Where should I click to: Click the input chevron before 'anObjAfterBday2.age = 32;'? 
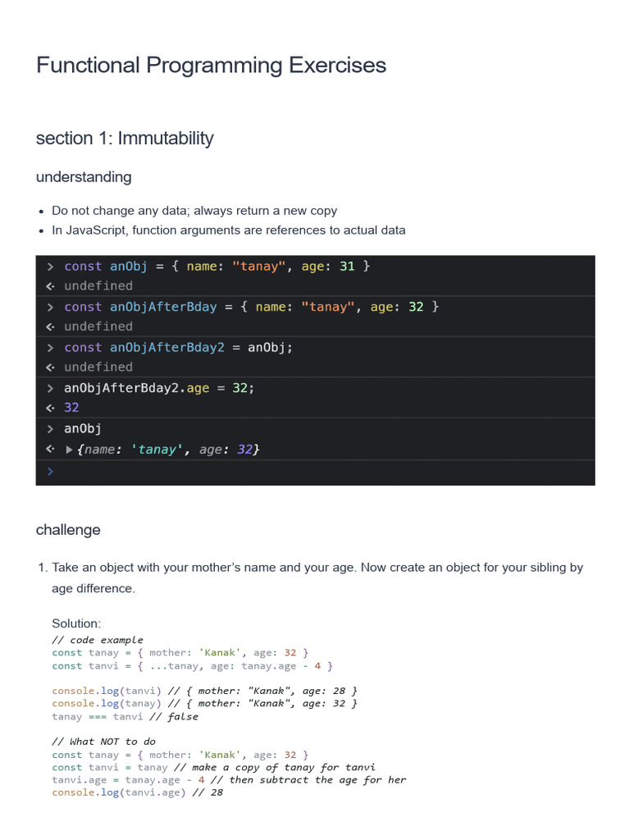pos(50,388)
